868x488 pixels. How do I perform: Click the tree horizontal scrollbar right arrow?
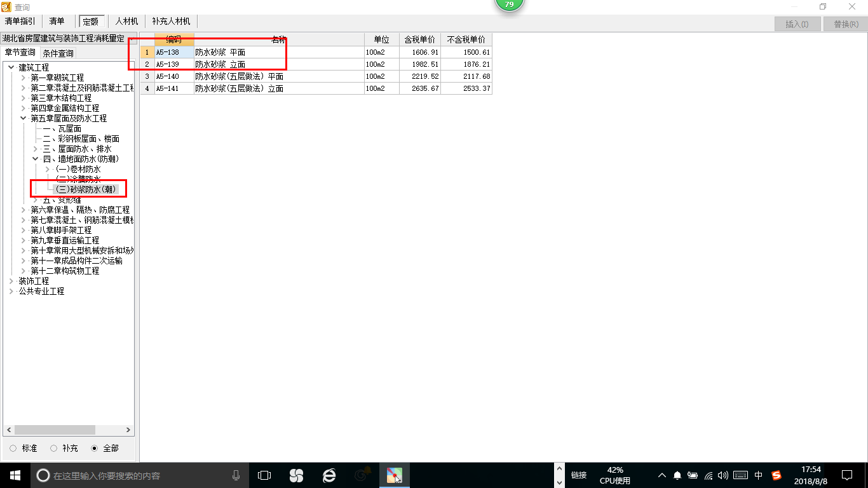(128, 430)
